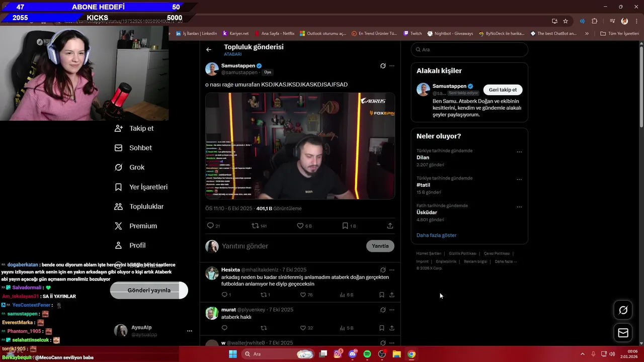The width and height of the screenshot is (644, 362).
Task: Open Spotify from the taskbar
Action: click(x=367, y=354)
